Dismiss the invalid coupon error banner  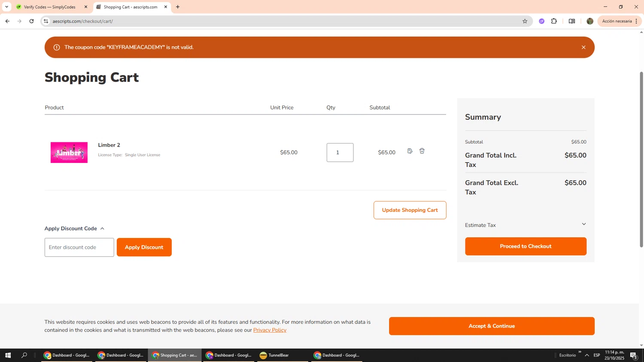(x=583, y=48)
